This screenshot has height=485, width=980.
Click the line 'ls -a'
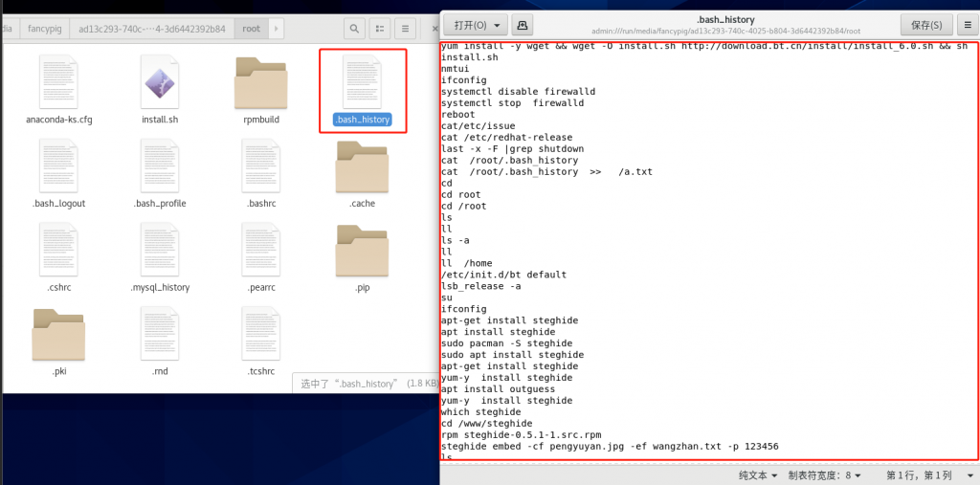tap(455, 240)
